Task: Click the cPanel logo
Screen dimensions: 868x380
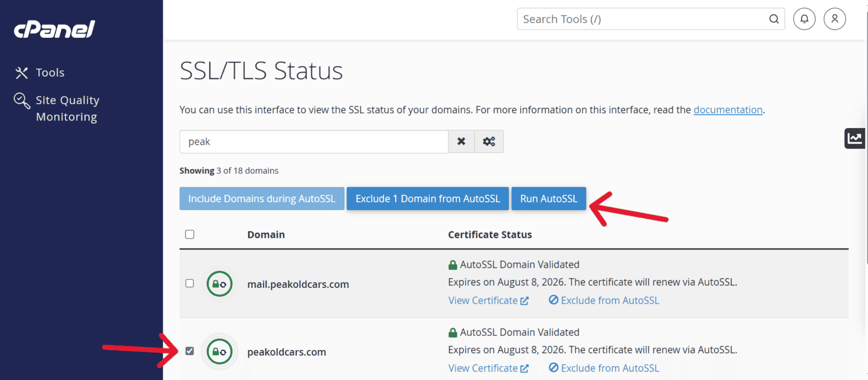Action: click(x=54, y=29)
